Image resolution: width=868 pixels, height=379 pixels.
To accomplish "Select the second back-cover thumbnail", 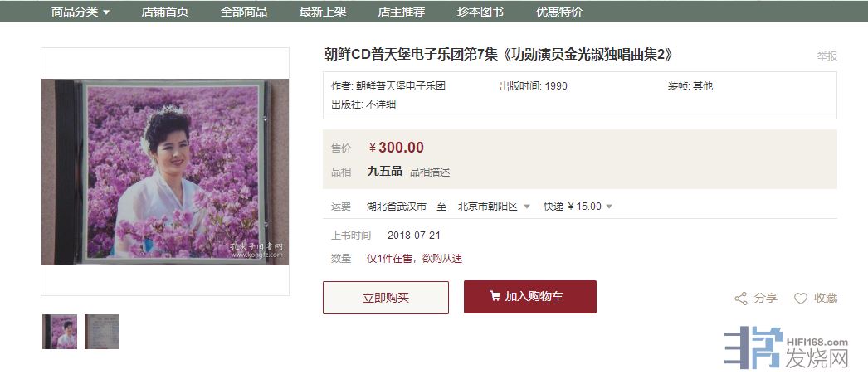I will pyautogui.click(x=102, y=332).
